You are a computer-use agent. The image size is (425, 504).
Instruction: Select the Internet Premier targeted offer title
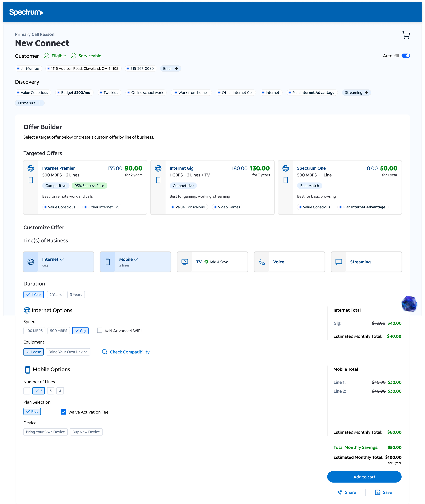click(x=58, y=168)
